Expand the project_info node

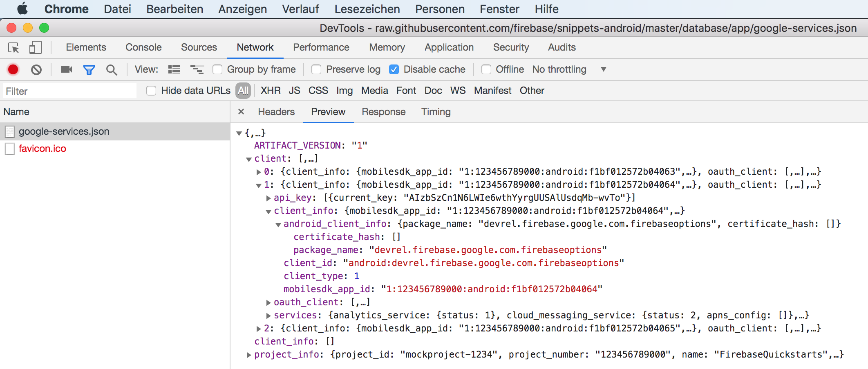(249, 355)
